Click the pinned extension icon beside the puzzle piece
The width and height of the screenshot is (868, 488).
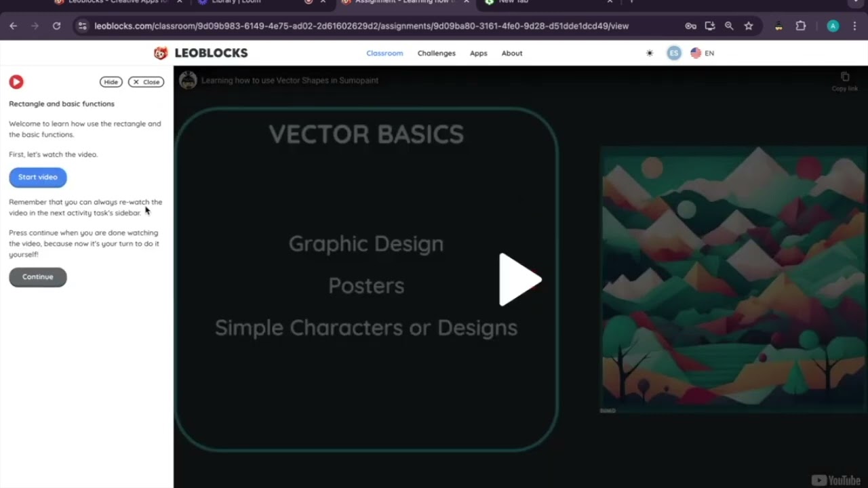(x=778, y=26)
